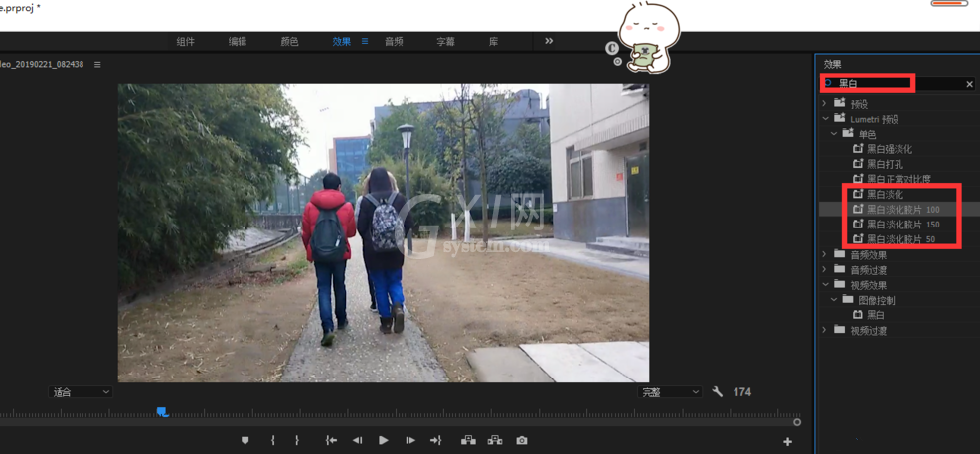The height and width of the screenshot is (454, 980).
Task: Click the Mark In brace icon
Action: (273, 440)
